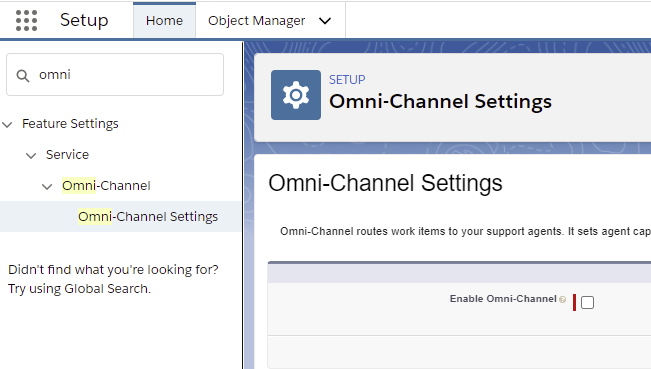
Task: Click the bold Omni-Channel Settings header title
Action: coord(441,102)
